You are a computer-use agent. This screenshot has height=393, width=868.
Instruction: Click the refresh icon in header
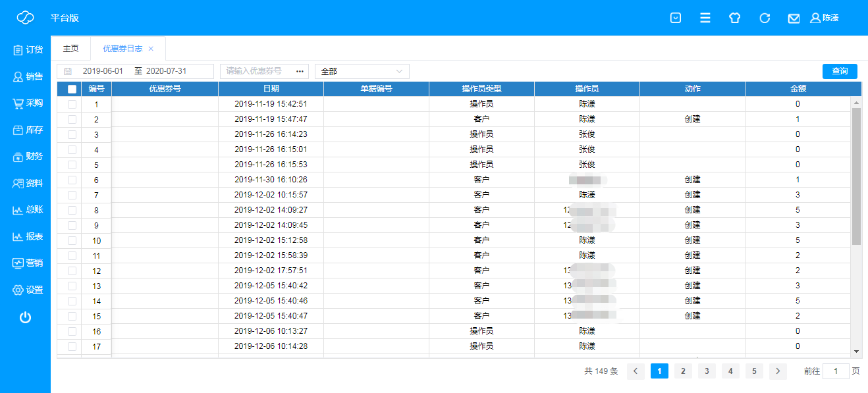pos(765,18)
